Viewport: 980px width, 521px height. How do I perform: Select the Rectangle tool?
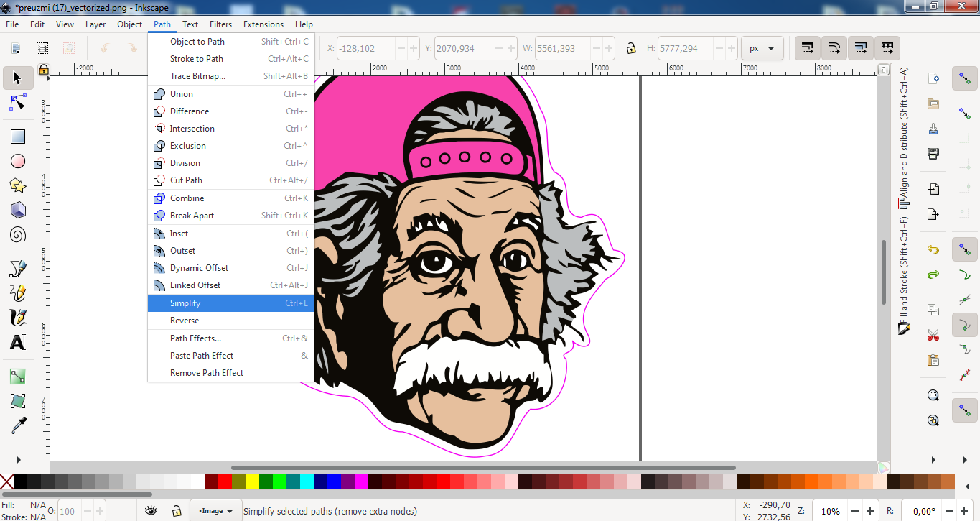point(18,137)
